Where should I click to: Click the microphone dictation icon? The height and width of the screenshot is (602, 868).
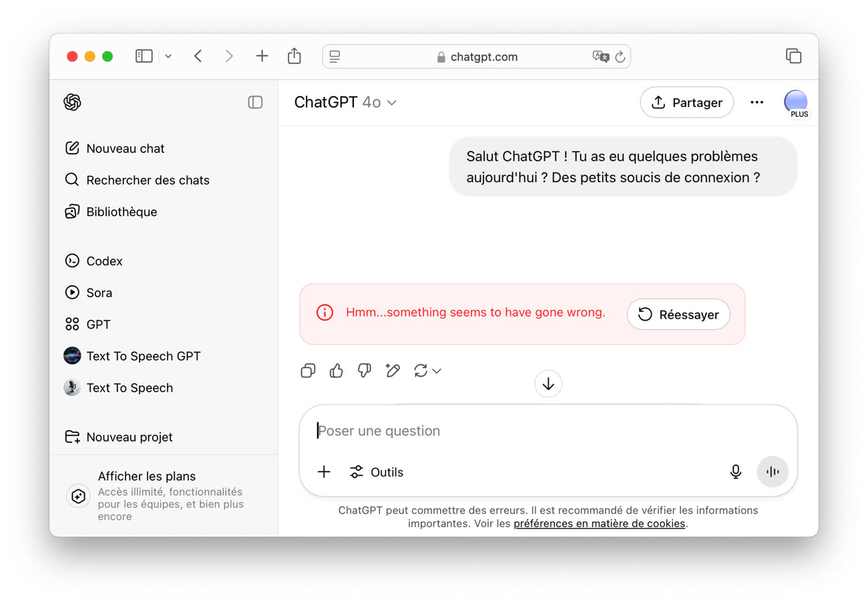tap(736, 472)
